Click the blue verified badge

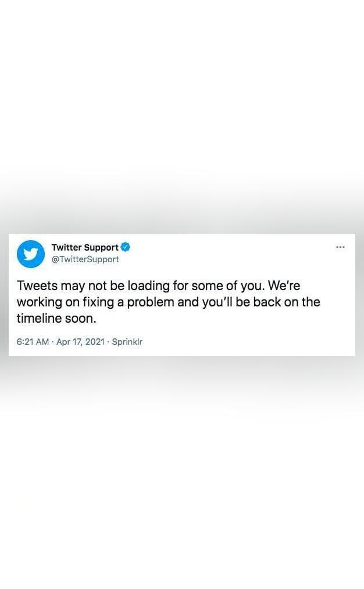tap(126, 247)
